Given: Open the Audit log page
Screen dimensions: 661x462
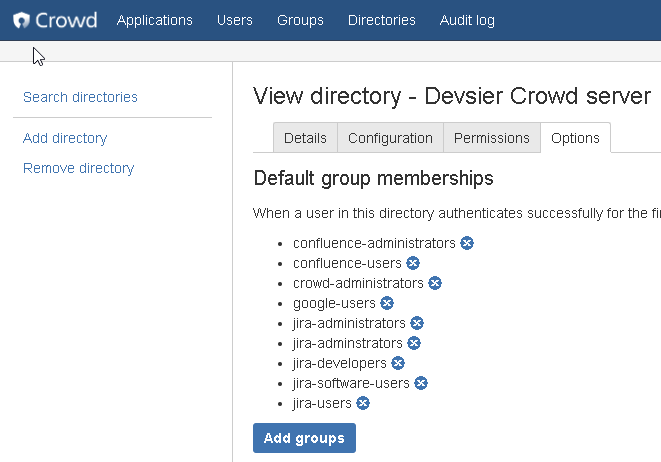Looking at the screenshot, I should coord(467,20).
